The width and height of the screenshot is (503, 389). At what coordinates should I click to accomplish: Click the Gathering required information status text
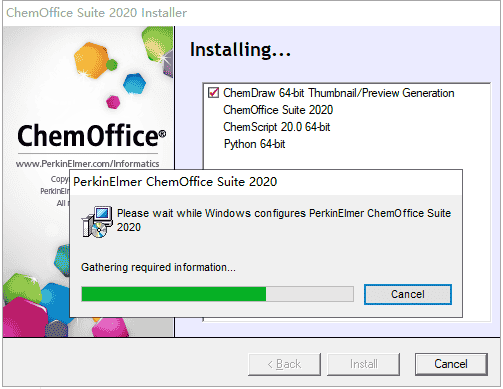coord(158,267)
